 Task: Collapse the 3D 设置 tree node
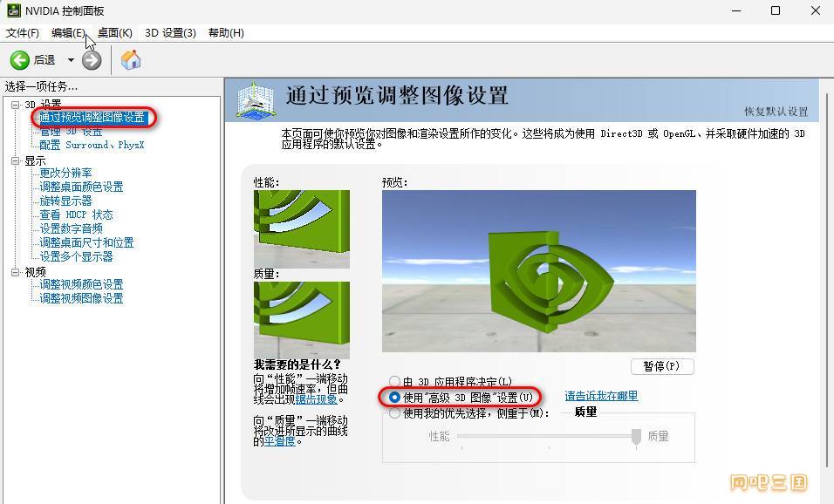[x=16, y=105]
